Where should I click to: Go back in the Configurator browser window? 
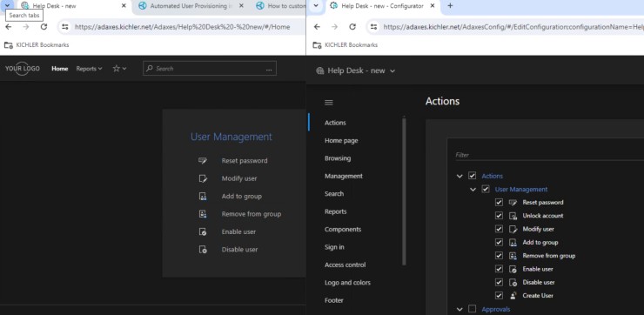pos(317,27)
